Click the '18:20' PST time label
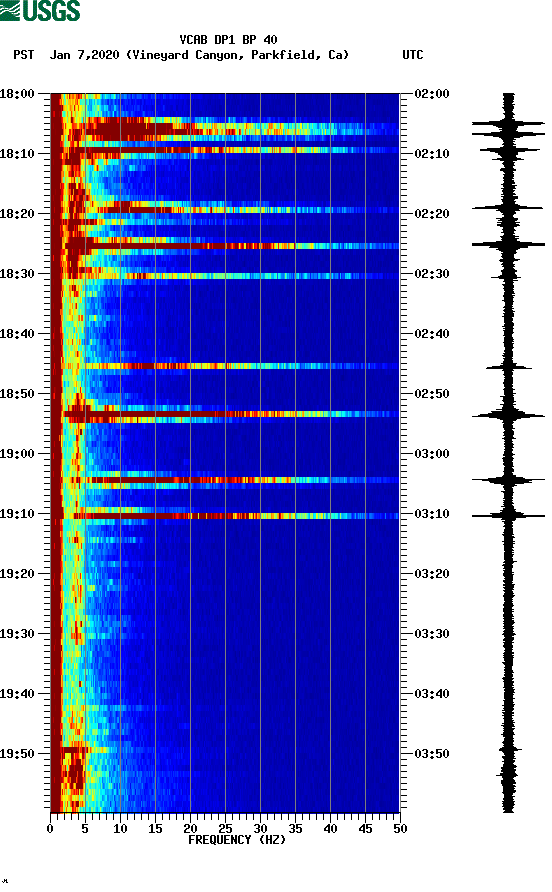Screen dimensions: 552x892 (17, 214)
